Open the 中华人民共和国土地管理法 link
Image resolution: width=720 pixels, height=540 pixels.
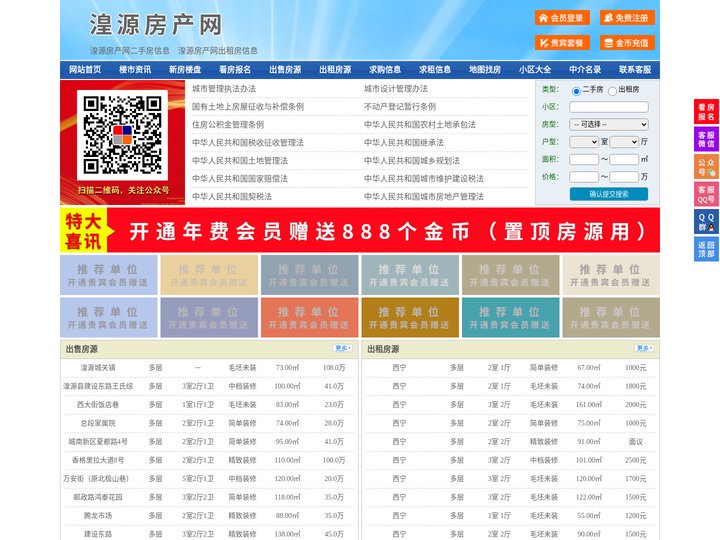240,160
